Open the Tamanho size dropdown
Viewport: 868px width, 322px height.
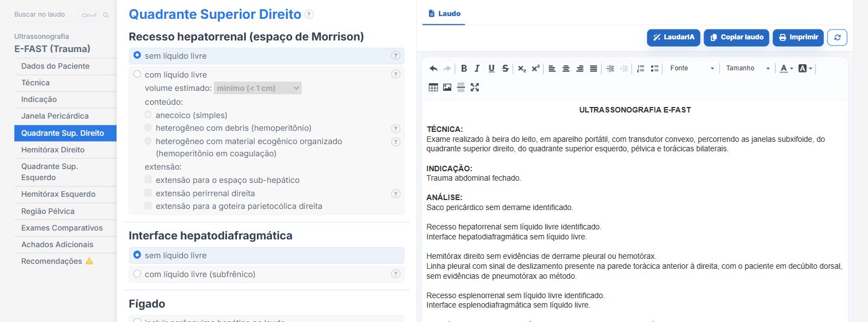point(748,68)
